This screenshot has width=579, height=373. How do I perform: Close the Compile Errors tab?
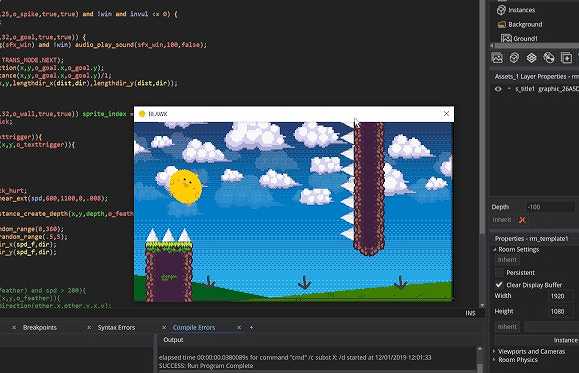(239, 327)
